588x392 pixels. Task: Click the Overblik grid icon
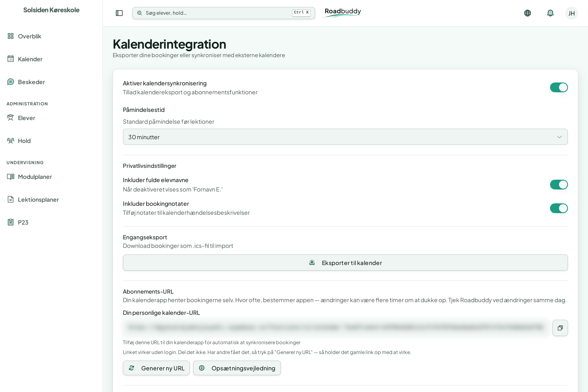click(x=10, y=36)
